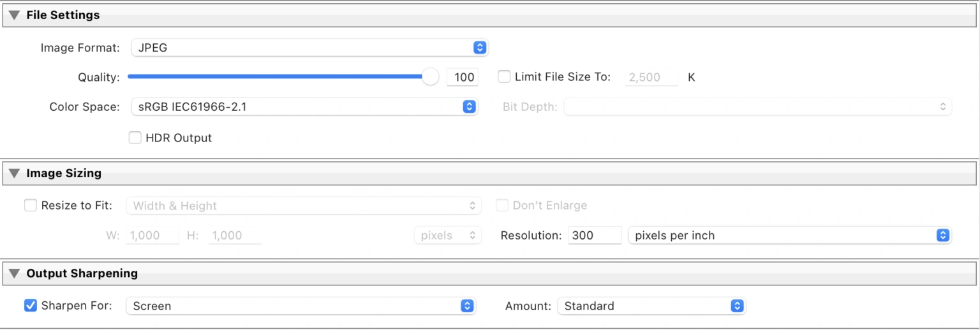Image resolution: width=980 pixels, height=330 pixels.
Task: Click the File Settings section header
Action: coord(63,15)
